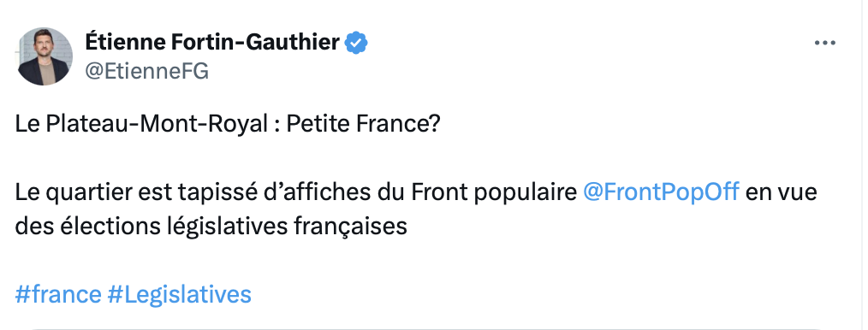Follow the #Legislatives hashtag
This screenshot has height=330, width=868.
(180, 294)
